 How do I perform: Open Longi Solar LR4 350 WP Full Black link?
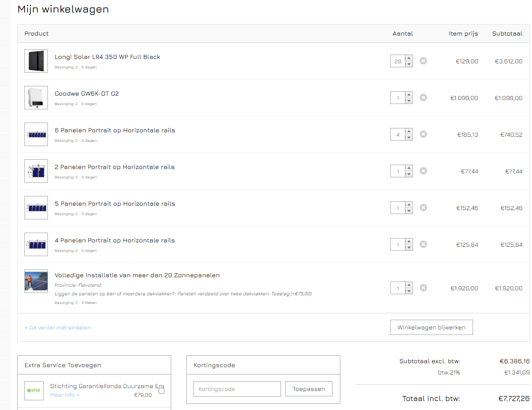click(x=107, y=57)
